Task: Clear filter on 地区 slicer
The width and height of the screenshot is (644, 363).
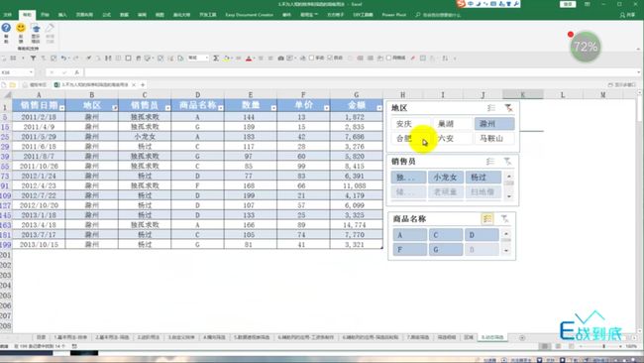Action: pyautogui.click(x=508, y=108)
